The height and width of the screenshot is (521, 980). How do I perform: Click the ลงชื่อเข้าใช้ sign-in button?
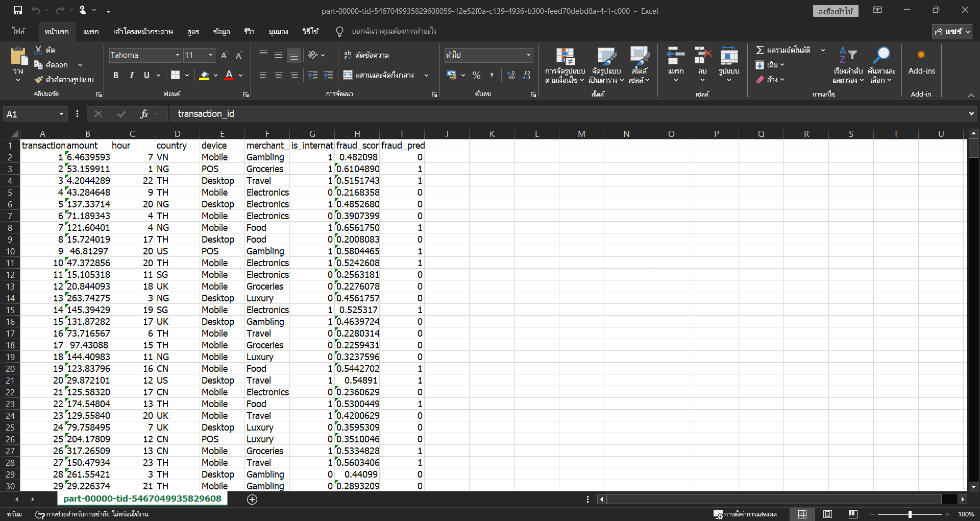pyautogui.click(x=835, y=11)
